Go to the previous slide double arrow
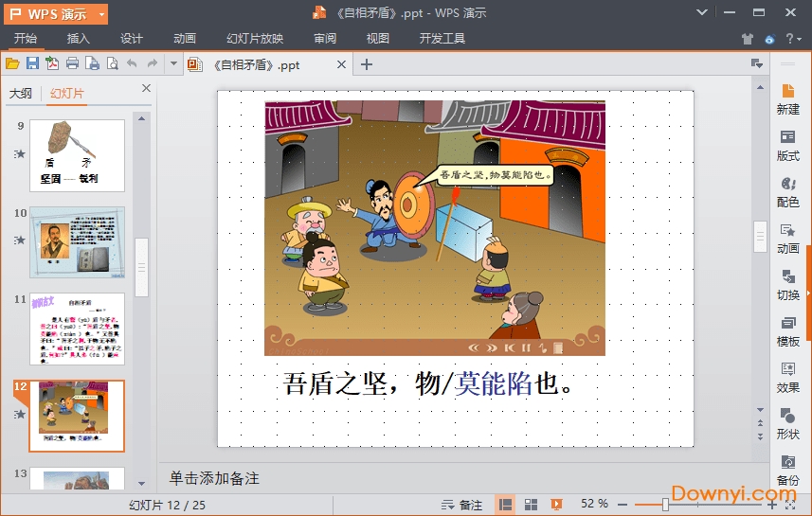The image size is (812, 516). pos(760,423)
